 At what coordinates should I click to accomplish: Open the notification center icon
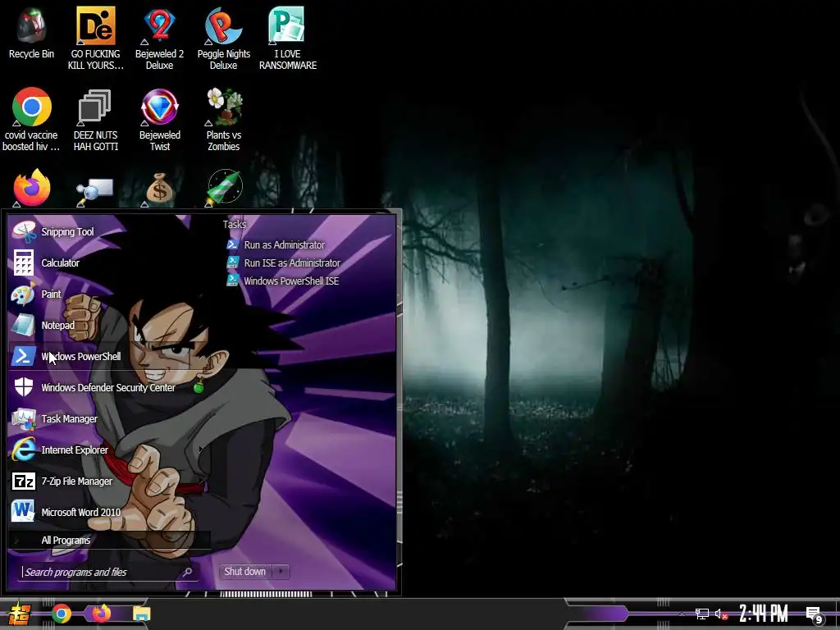815,615
